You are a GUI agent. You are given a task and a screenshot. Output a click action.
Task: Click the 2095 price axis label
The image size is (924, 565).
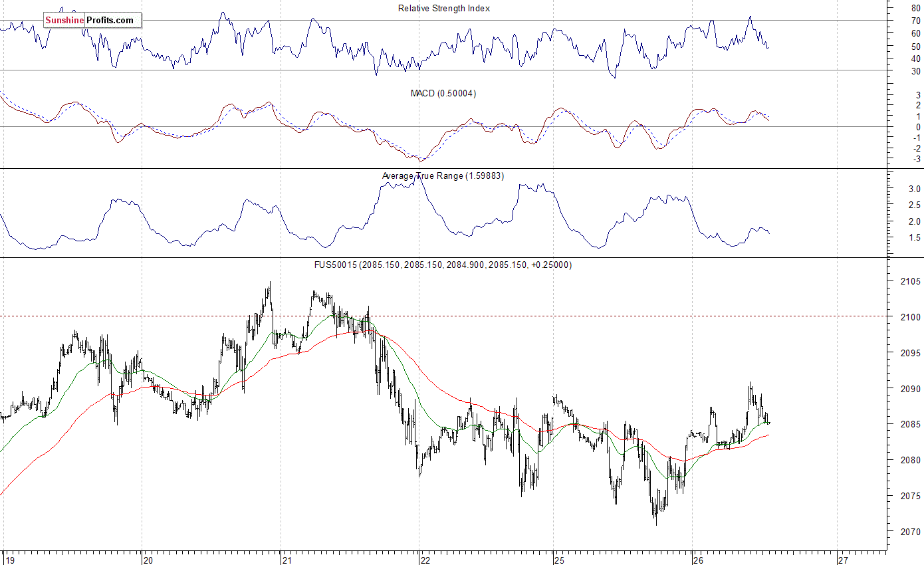(x=911, y=353)
